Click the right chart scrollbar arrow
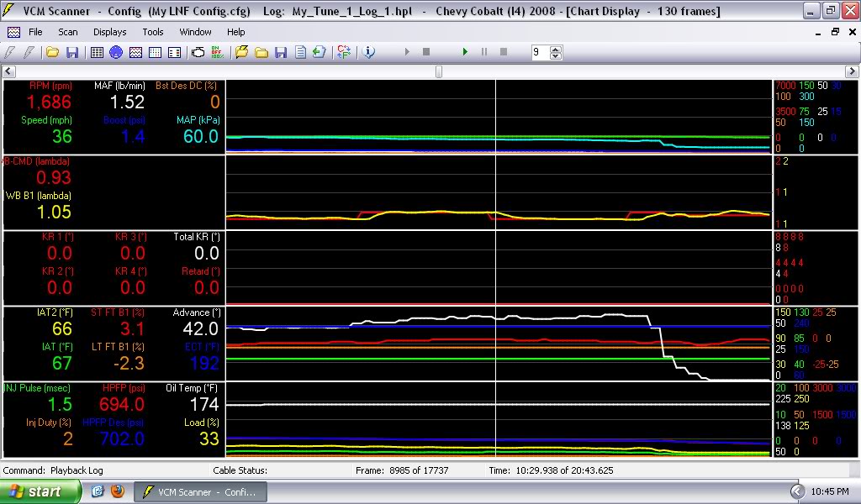Image resolution: width=861 pixels, height=504 pixels. (x=853, y=71)
